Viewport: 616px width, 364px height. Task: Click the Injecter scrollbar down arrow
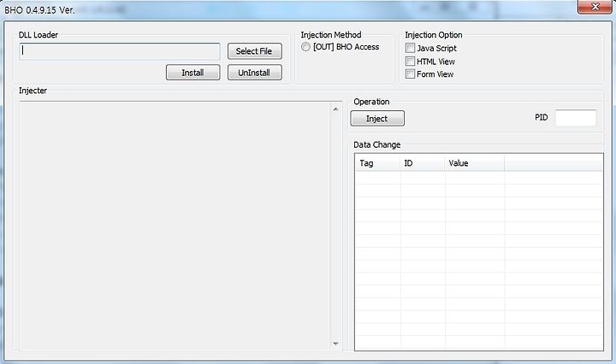335,343
